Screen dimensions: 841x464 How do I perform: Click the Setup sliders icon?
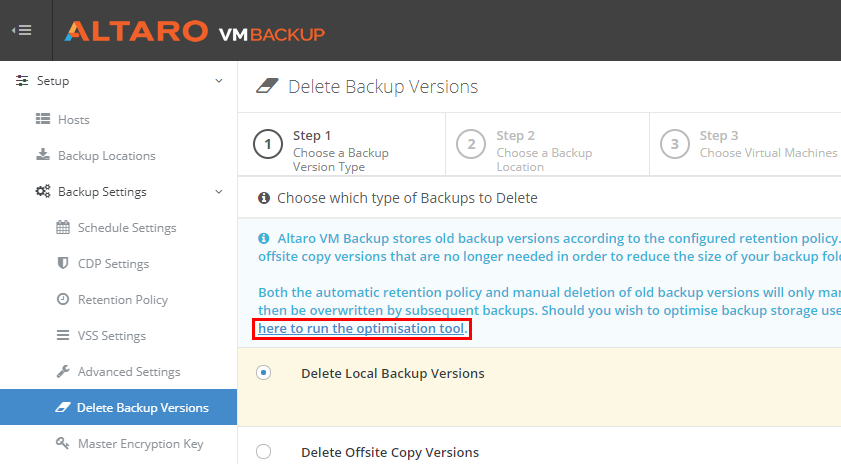pyautogui.click(x=22, y=80)
